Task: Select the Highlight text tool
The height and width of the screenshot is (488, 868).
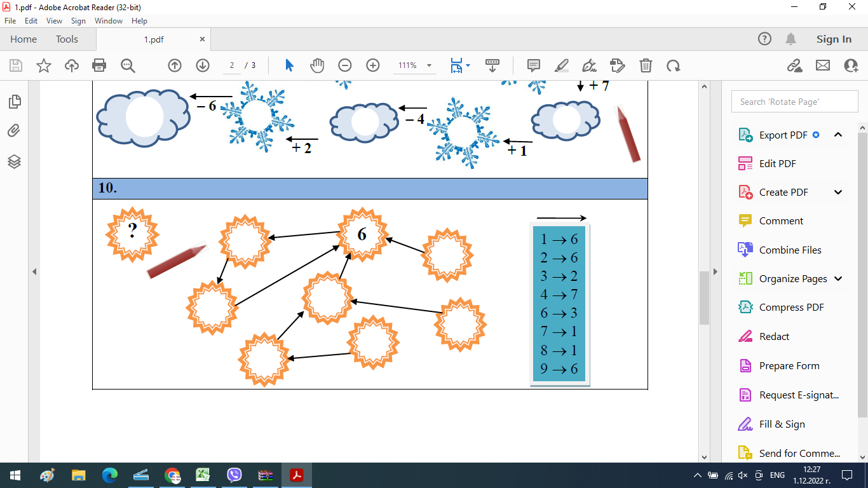Action: pos(562,65)
